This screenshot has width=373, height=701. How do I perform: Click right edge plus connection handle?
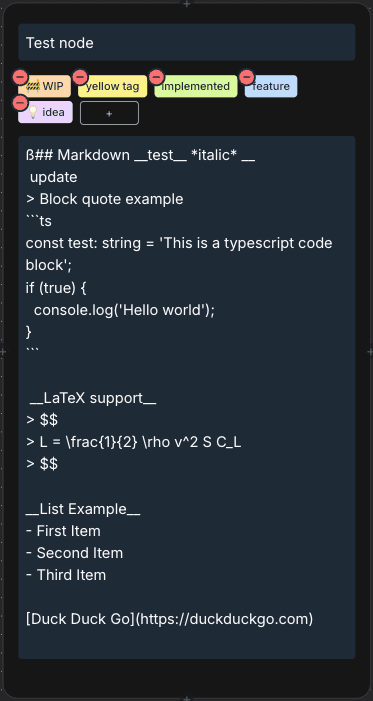[x=370, y=352]
